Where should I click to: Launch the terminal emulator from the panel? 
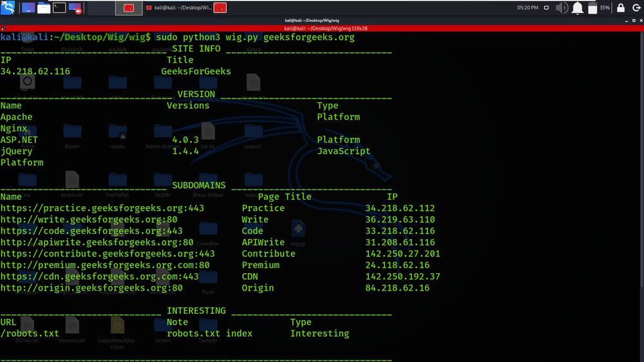[59, 8]
